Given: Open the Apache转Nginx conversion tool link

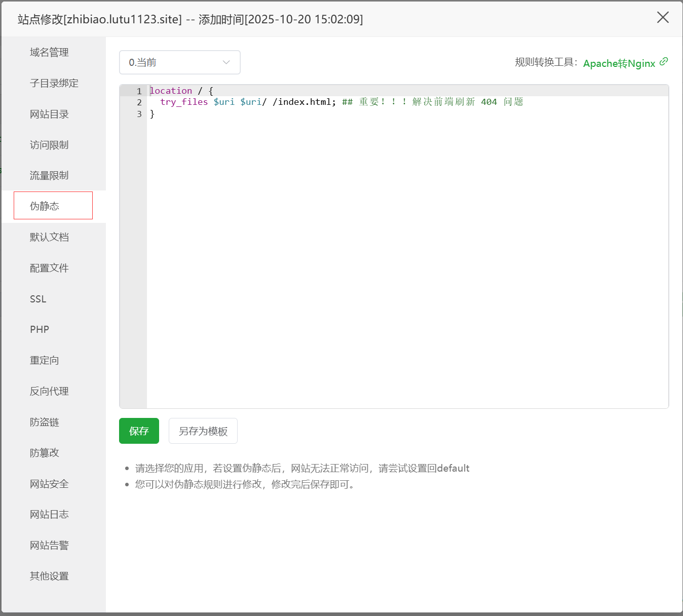Looking at the screenshot, I should coord(619,63).
